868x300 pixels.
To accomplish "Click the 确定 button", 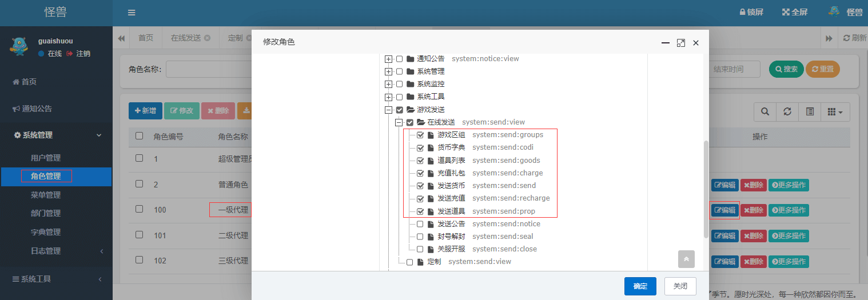I will [x=640, y=286].
